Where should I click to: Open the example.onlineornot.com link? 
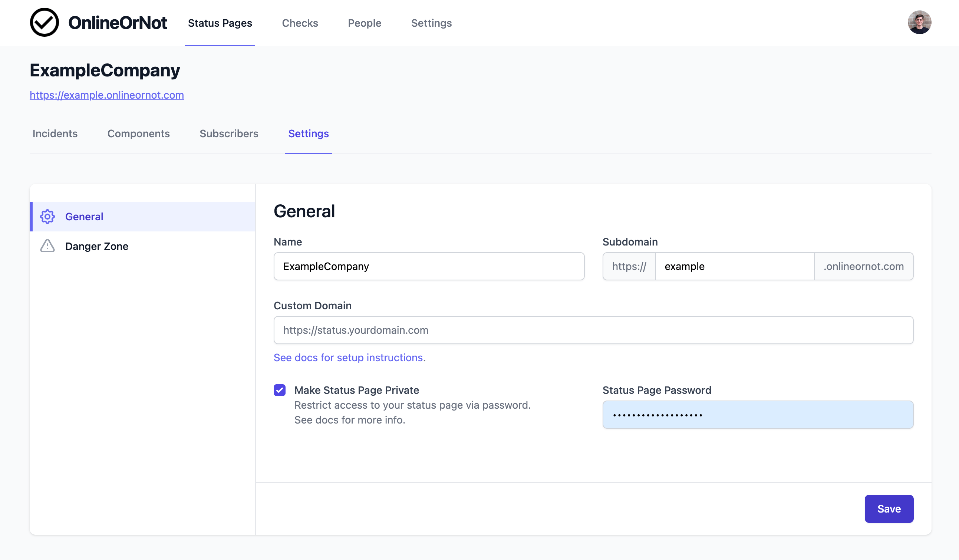(106, 95)
